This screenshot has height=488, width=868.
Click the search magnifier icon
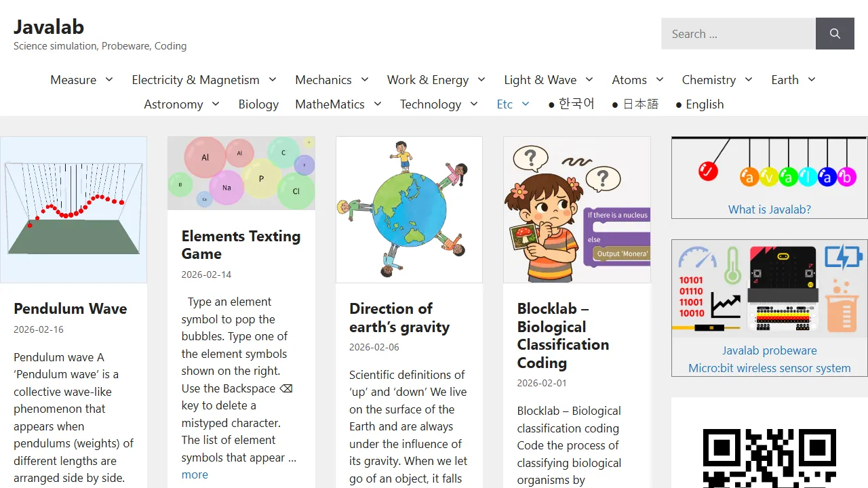tap(835, 33)
